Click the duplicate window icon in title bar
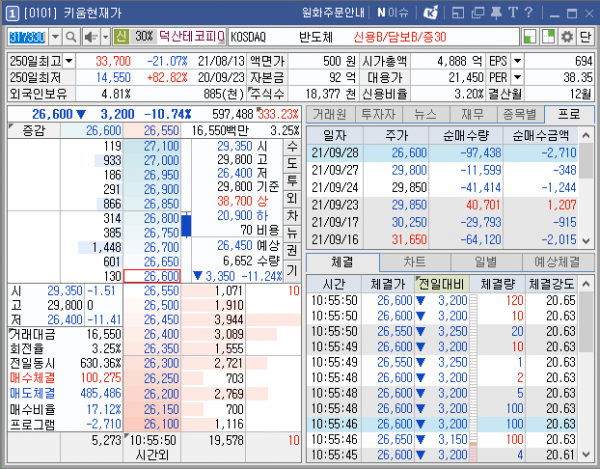Viewport: 600px width, 469px height. pos(477,13)
